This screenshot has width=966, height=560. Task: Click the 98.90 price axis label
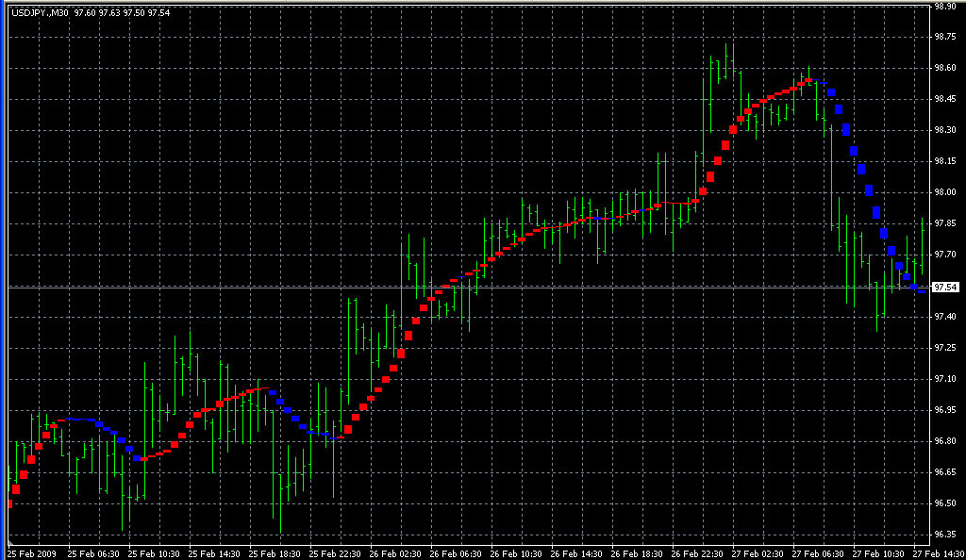(x=945, y=6)
